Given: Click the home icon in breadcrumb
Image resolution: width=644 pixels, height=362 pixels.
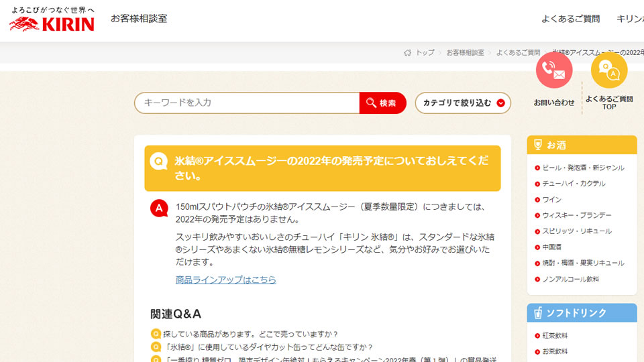Looking at the screenshot, I should click(x=407, y=53).
